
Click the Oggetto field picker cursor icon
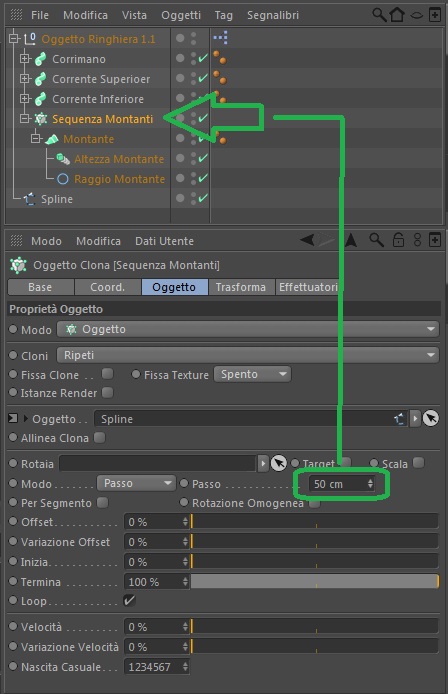(x=431, y=418)
